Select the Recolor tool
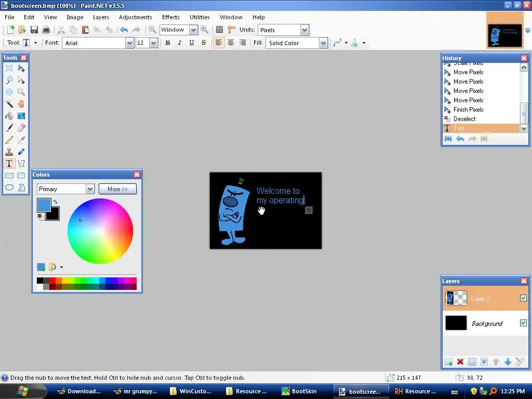The height and width of the screenshot is (399, 532). [x=21, y=152]
